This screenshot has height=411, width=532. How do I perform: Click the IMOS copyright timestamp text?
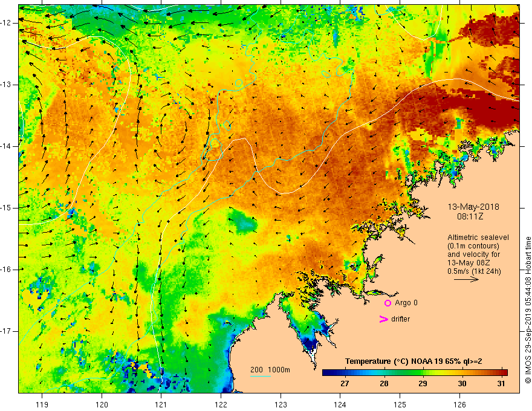(528, 310)
